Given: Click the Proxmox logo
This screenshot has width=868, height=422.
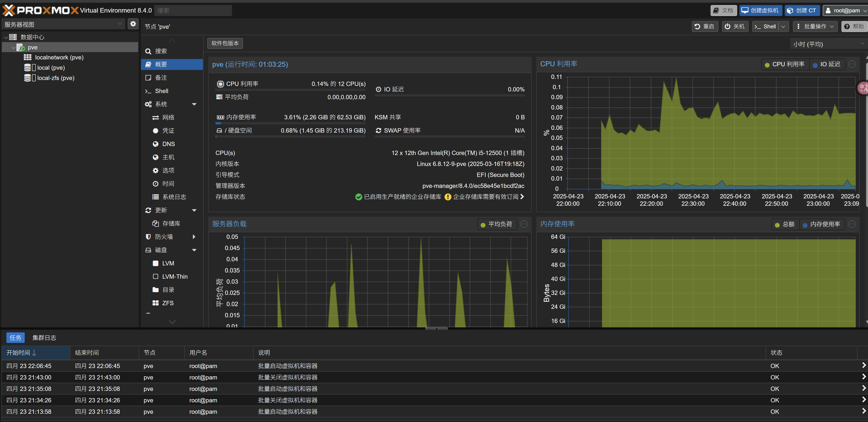Looking at the screenshot, I should [x=40, y=10].
